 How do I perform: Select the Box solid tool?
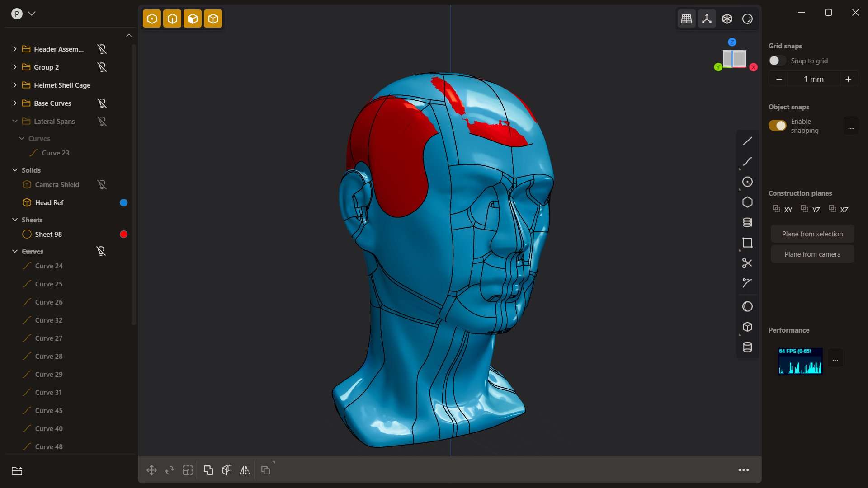[747, 327]
